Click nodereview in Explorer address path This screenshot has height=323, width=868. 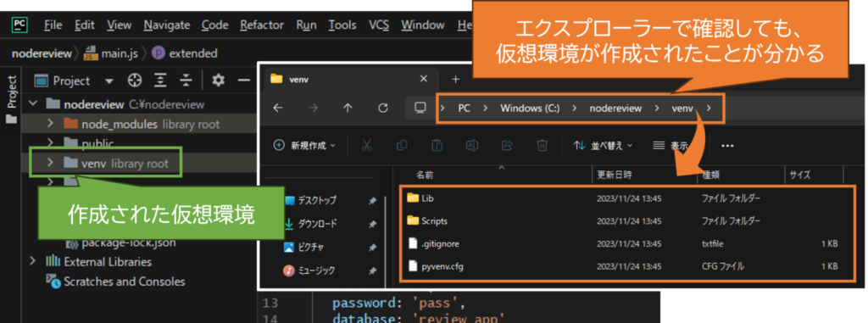pyautogui.click(x=615, y=108)
